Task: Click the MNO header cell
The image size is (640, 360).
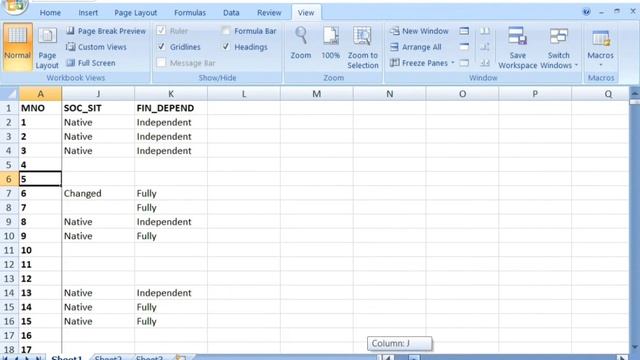Action: pyautogui.click(x=40, y=108)
